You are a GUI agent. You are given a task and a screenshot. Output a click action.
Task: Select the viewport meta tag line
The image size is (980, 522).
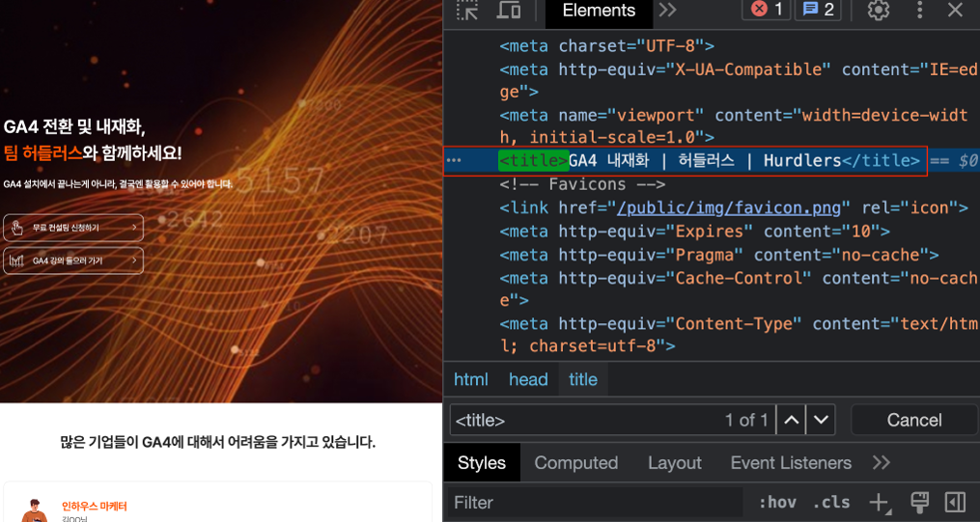(x=734, y=126)
